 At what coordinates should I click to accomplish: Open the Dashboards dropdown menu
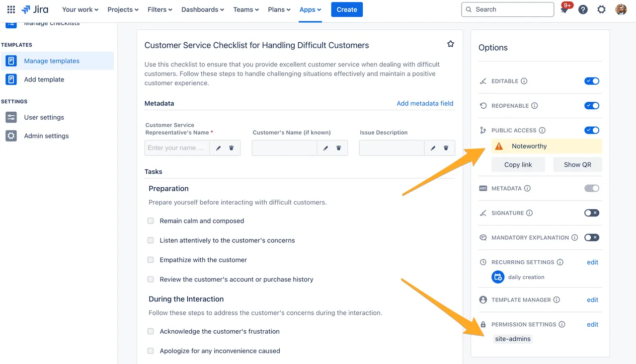click(202, 9)
